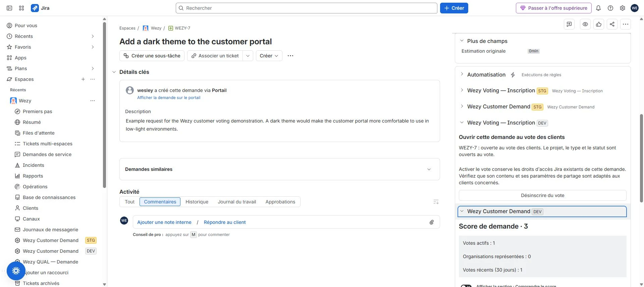Open the help question mark icon

pyautogui.click(x=610, y=8)
